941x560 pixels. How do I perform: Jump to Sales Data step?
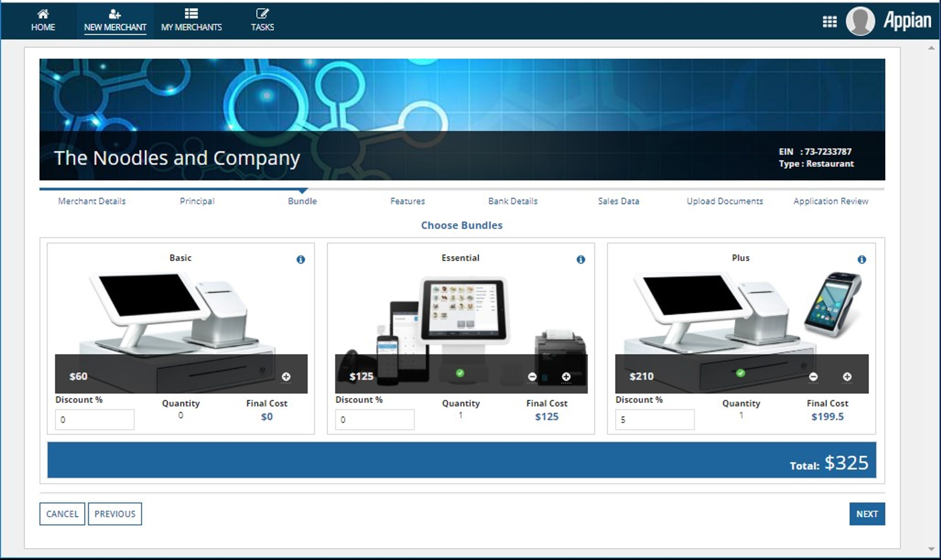click(619, 201)
